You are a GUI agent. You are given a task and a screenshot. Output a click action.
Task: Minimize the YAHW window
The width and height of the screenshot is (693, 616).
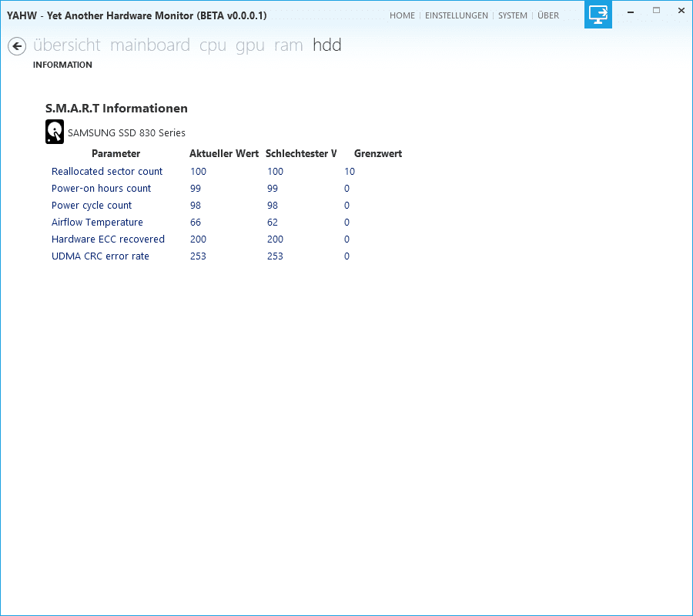[x=631, y=12]
